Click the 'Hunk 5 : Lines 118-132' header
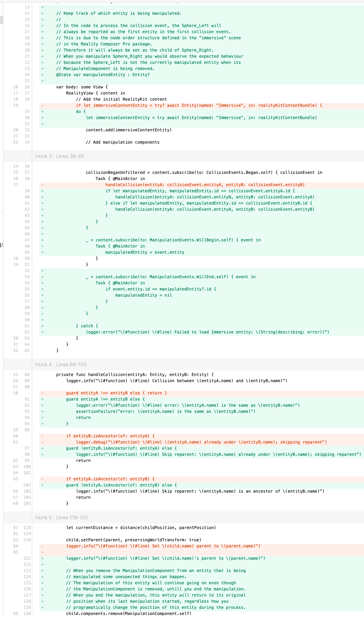The height and width of the screenshot is (617, 364). pyautogui.click(x=62, y=518)
